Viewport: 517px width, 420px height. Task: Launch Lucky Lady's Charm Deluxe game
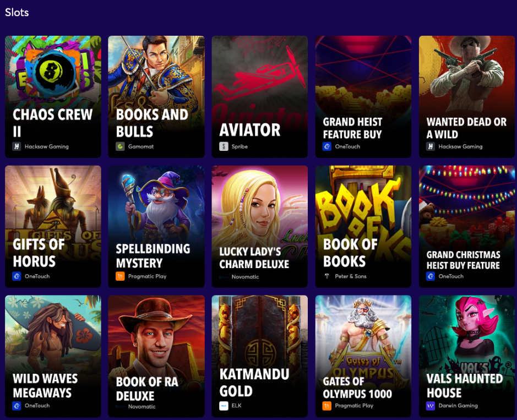[259, 226]
